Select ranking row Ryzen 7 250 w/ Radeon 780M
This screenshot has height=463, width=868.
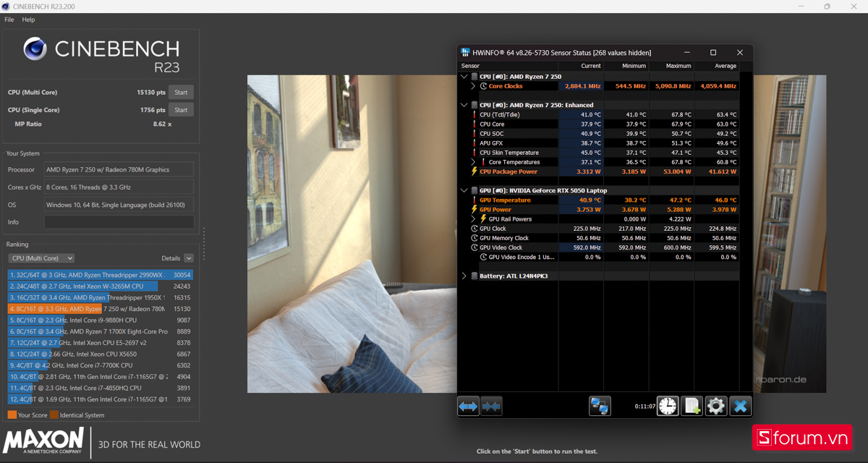(x=100, y=309)
